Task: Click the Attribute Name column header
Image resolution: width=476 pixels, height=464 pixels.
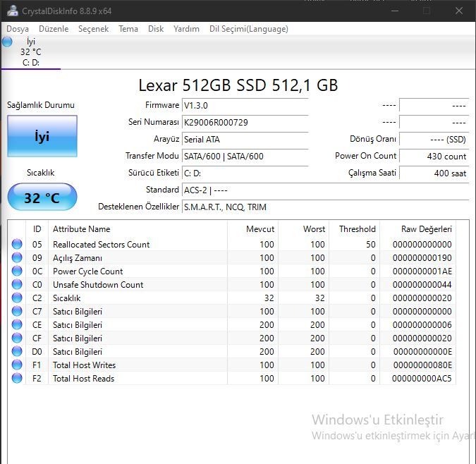Action: pos(138,229)
